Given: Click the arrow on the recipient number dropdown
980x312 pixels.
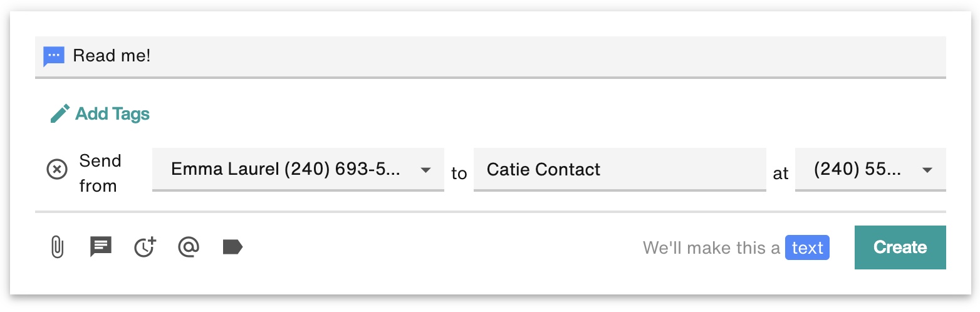Looking at the screenshot, I should 928,170.
